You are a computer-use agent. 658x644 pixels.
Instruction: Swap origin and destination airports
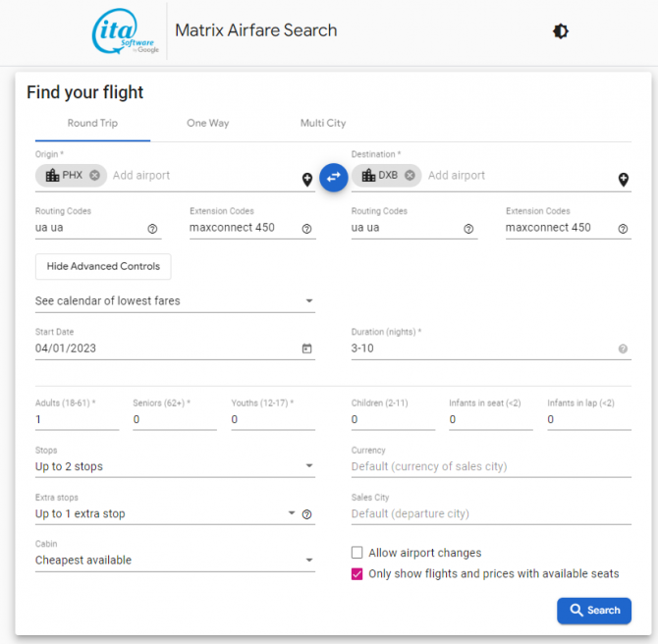(x=334, y=178)
